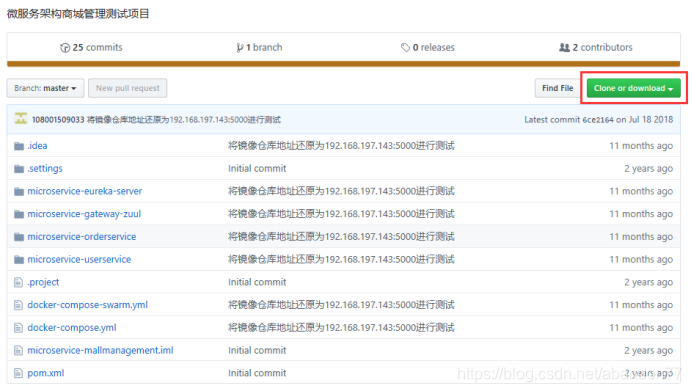Click the committer name 108001509033
Screen dimensions: 692x392
58,120
